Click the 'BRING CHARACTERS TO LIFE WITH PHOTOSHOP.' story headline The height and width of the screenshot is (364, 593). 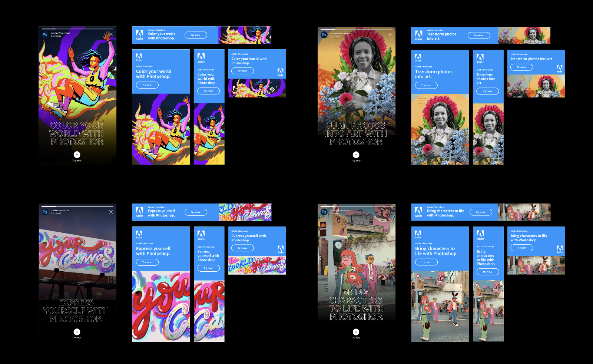(x=356, y=304)
